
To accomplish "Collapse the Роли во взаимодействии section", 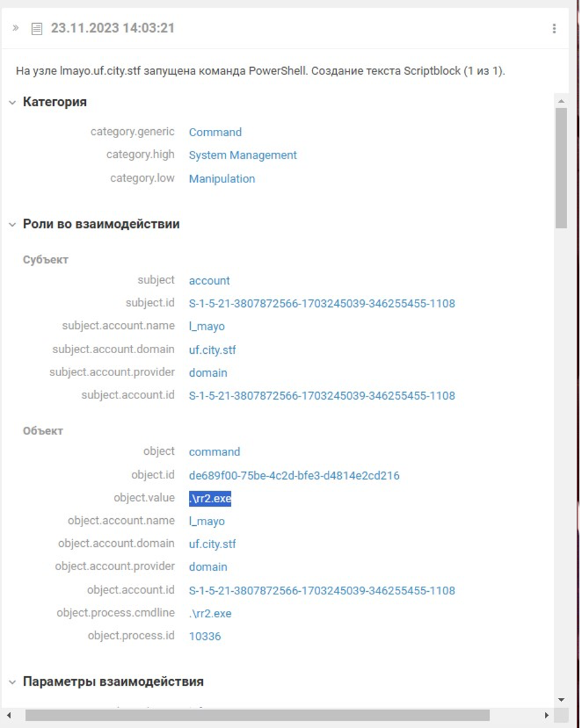I will pos(12,225).
